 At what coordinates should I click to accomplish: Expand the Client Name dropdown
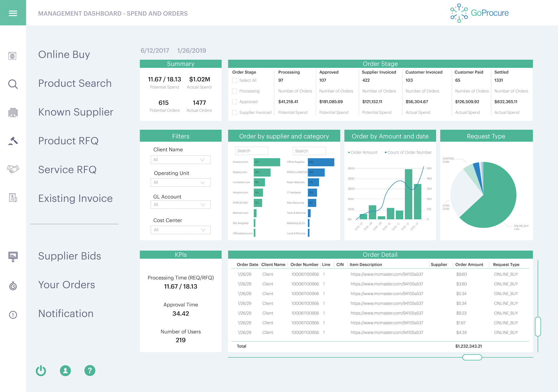tap(180, 160)
